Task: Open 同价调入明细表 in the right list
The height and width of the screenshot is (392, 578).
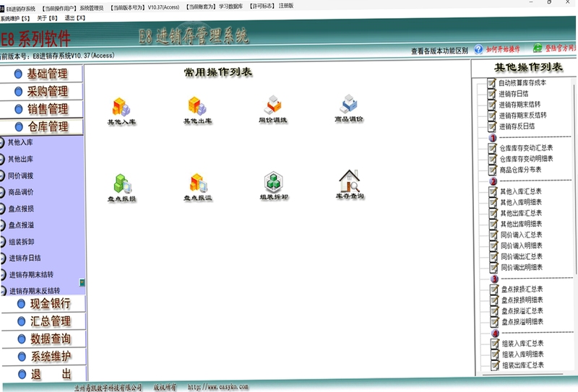Action: pyautogui.click(x=522, y=245)
